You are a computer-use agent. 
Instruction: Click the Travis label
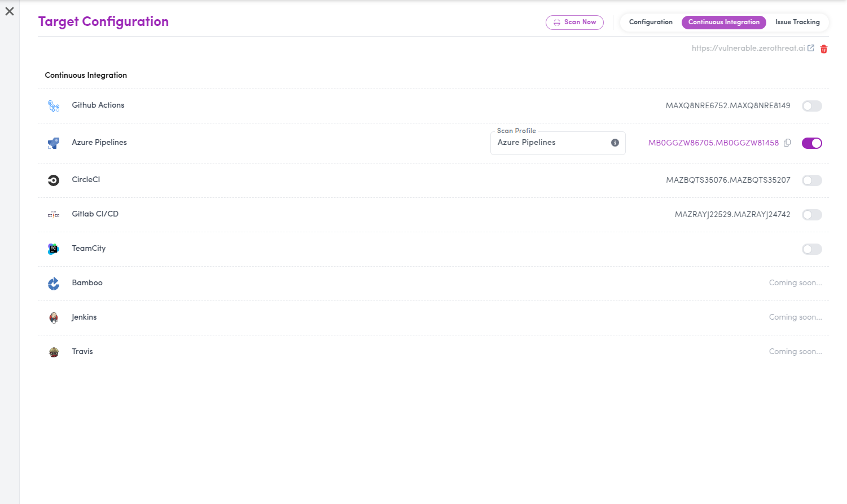point(82,351)
